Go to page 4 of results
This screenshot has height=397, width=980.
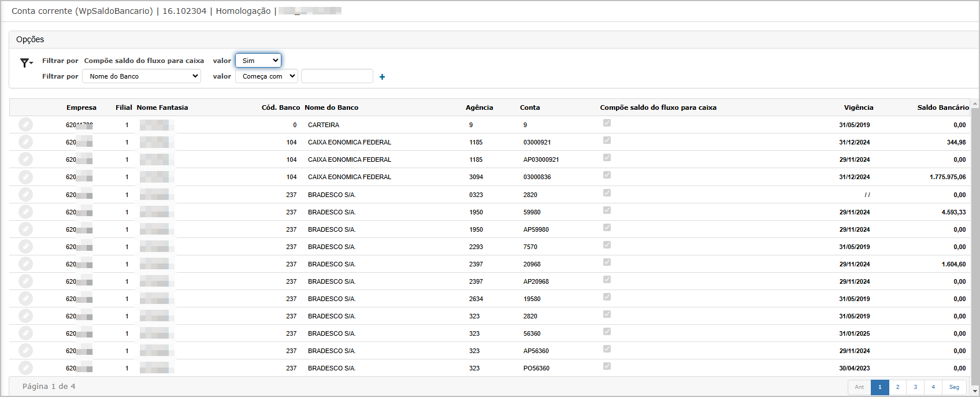pos(933,387)
